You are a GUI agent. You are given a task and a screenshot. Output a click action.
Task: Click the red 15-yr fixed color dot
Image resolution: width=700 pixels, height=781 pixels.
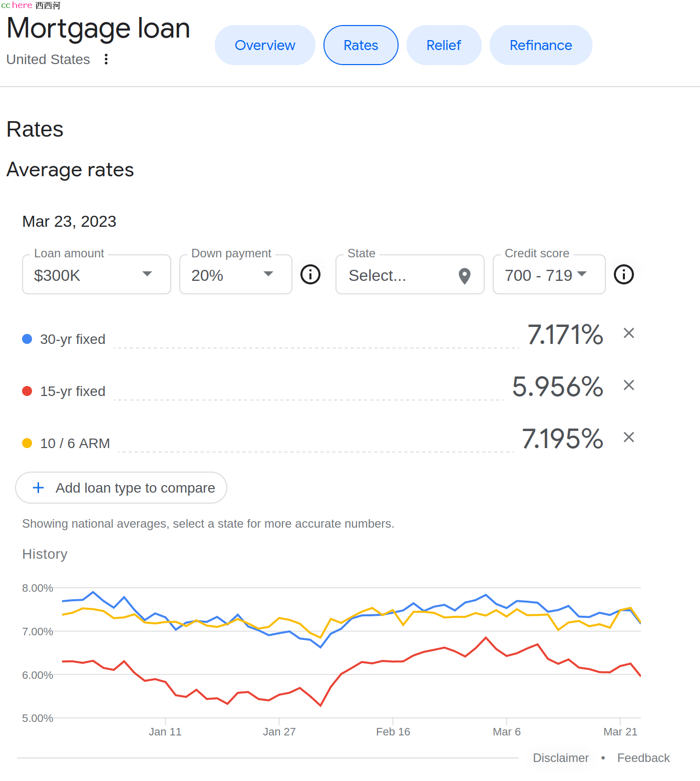tap(28, 391)
